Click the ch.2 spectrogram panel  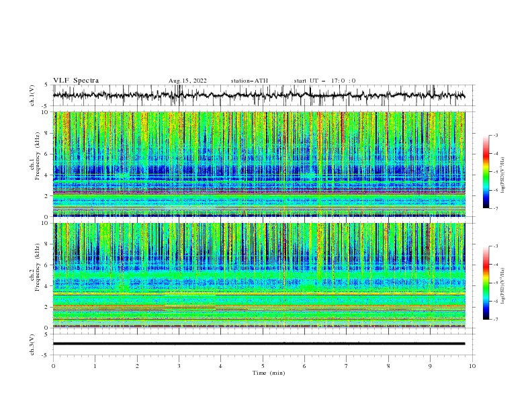259,275
